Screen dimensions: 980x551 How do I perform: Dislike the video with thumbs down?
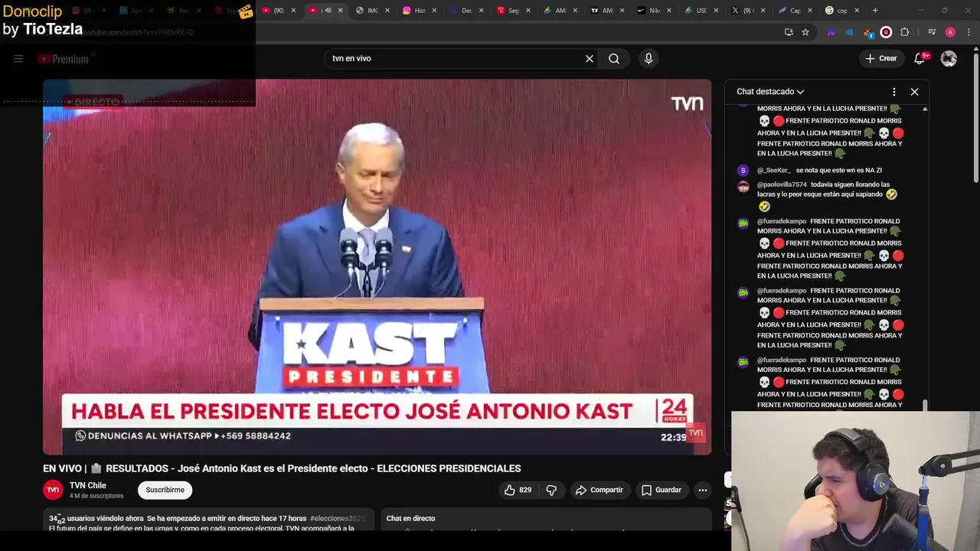pyautogui.click(x=551, y=490)
